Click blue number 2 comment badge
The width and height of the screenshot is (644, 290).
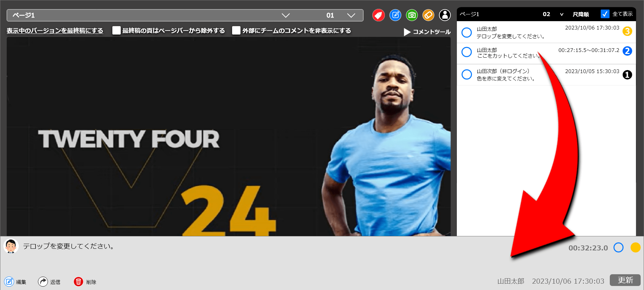click(x=627, y=51)
